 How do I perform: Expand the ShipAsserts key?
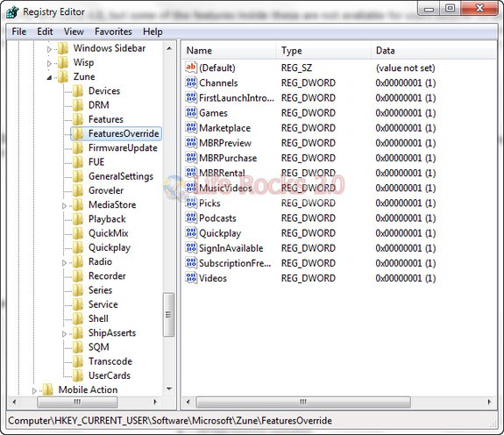click(x=64, y=334)
